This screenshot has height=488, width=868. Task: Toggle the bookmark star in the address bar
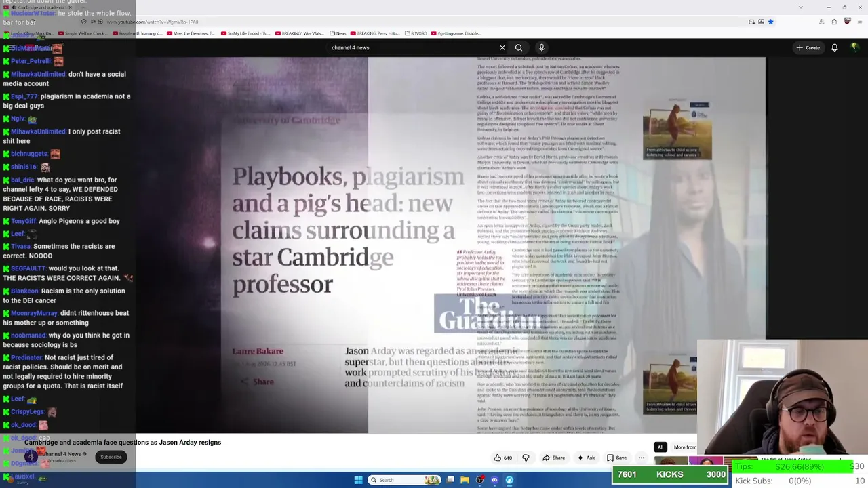[x=770, y=22]
